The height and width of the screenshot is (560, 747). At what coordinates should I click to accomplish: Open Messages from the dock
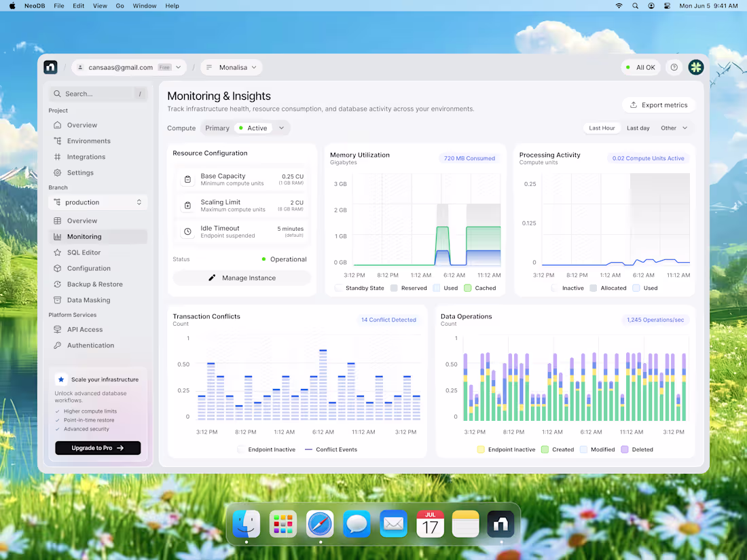tap(357, 524)
